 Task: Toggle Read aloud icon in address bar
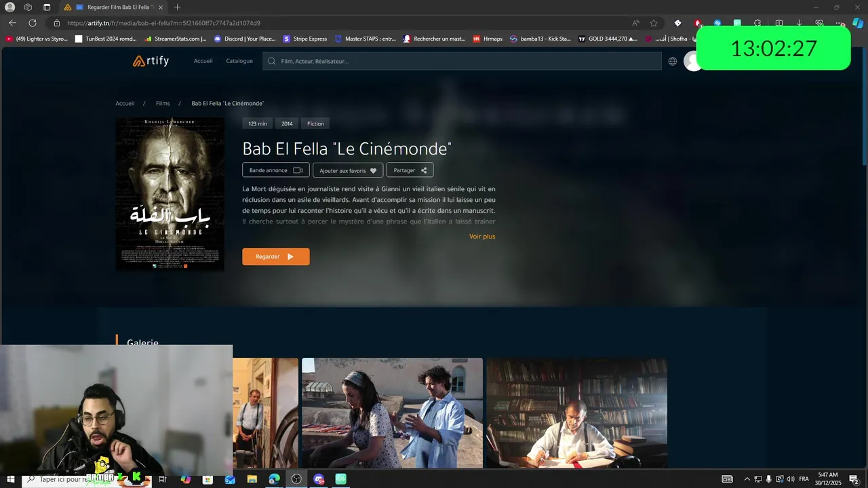[635, 22]
